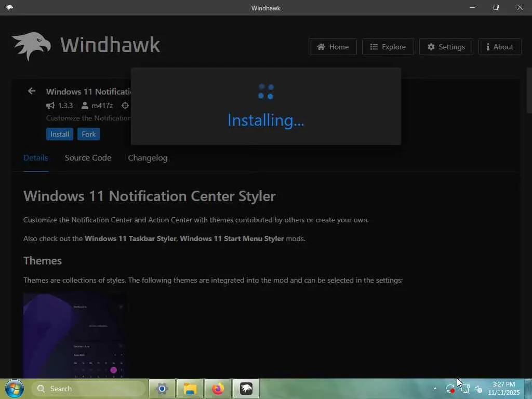532x399 pixels.
Task: Show hidden system tray icons
Action: 435,389
